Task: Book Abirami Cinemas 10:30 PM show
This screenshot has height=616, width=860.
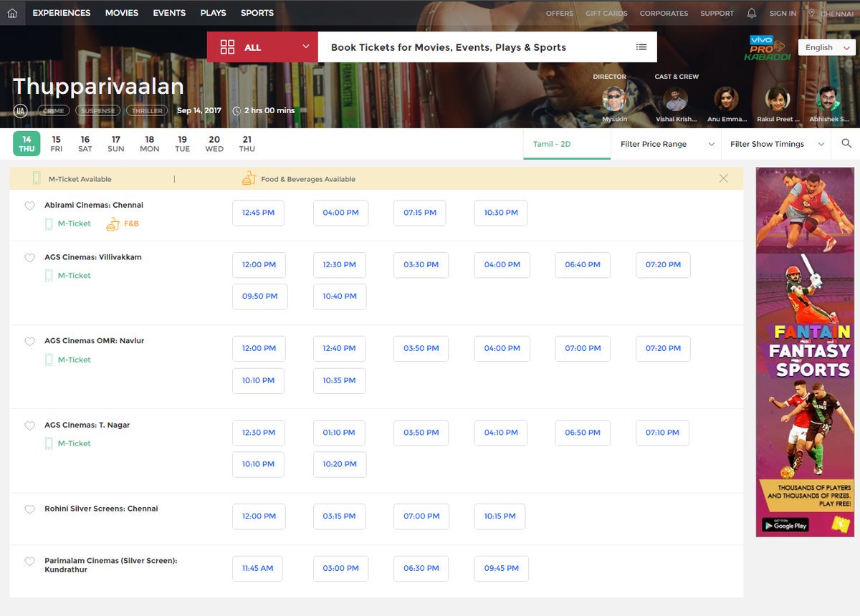Action: tap(501, 213)
